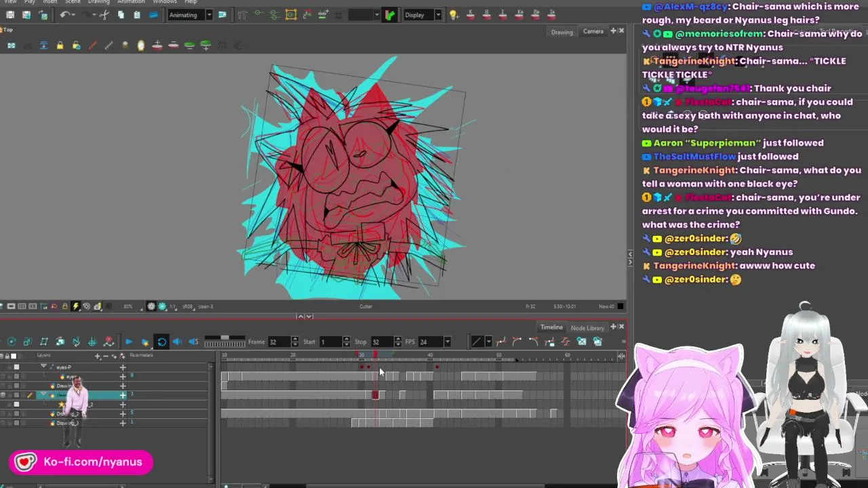Open the line style dropdown in timeline toolbar
Viewport: 868px width, 488px height.
point(488,342)
